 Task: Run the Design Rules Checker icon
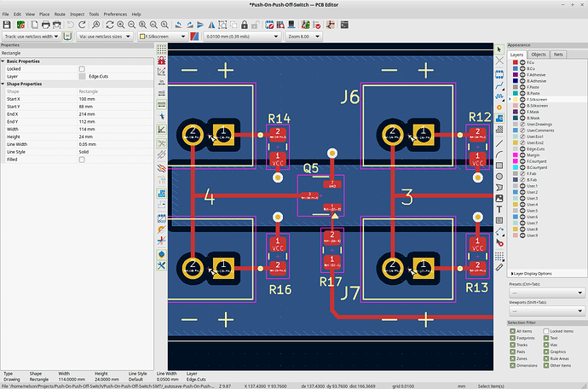317,25
